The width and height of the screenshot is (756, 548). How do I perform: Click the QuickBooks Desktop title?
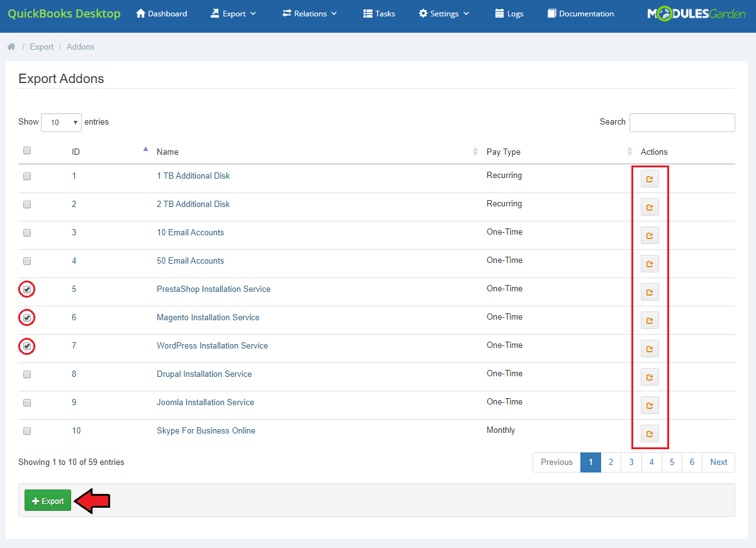64,13
